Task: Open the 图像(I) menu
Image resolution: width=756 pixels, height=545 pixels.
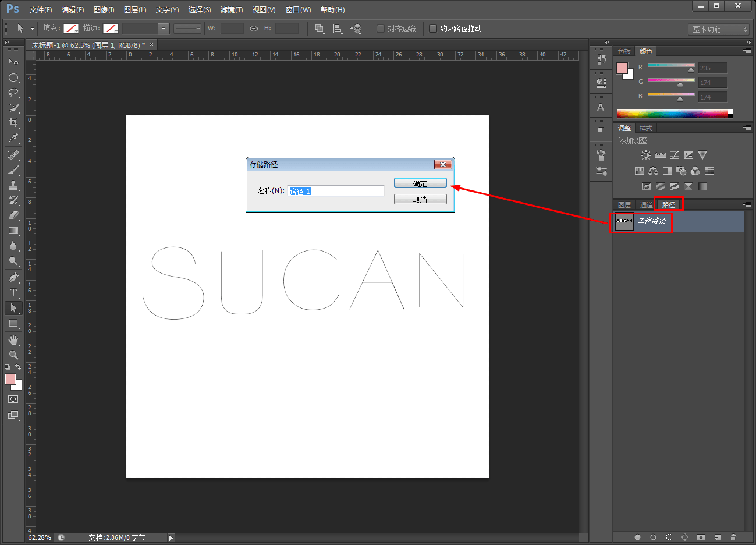Action: (x=104, y=10)
